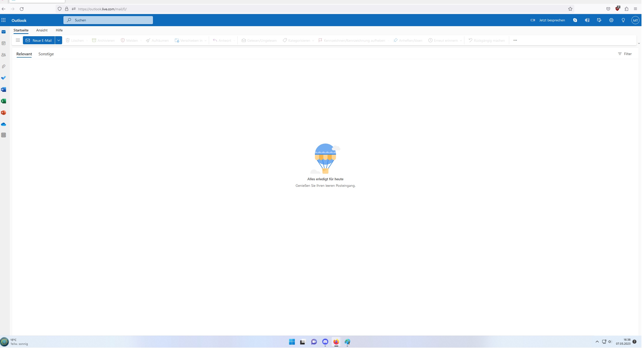This screenshot has width=644, height=362.
Task: Launch the To Do checkmark app
Action: [x=4, y=78]
